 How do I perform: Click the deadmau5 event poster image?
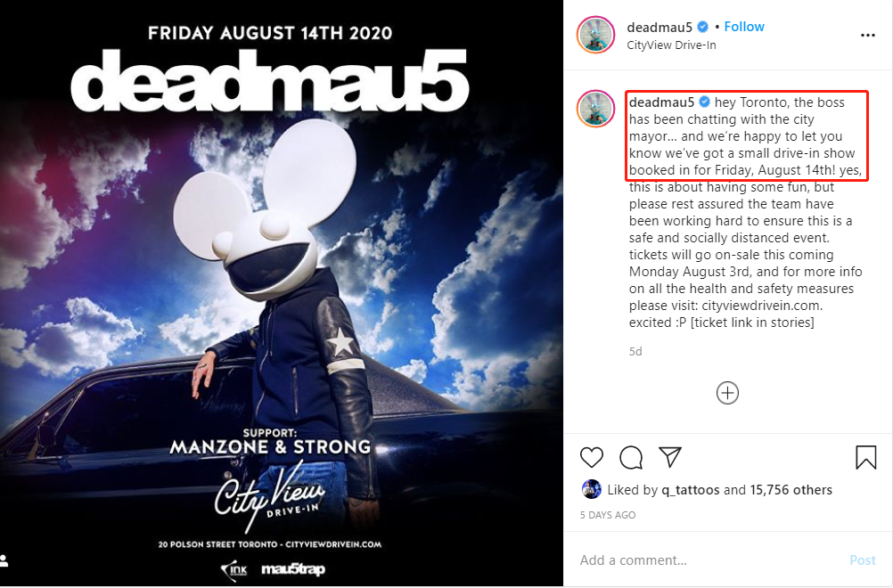(282, 293)
